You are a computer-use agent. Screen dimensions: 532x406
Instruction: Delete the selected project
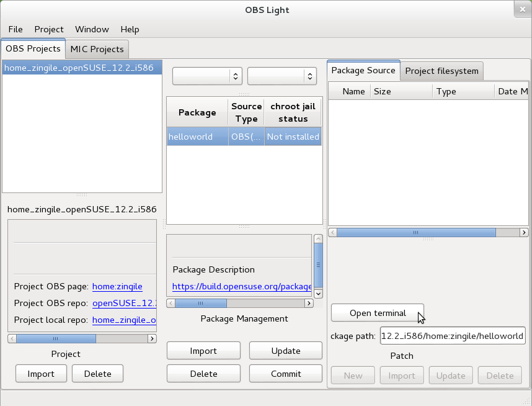(97, 373)
